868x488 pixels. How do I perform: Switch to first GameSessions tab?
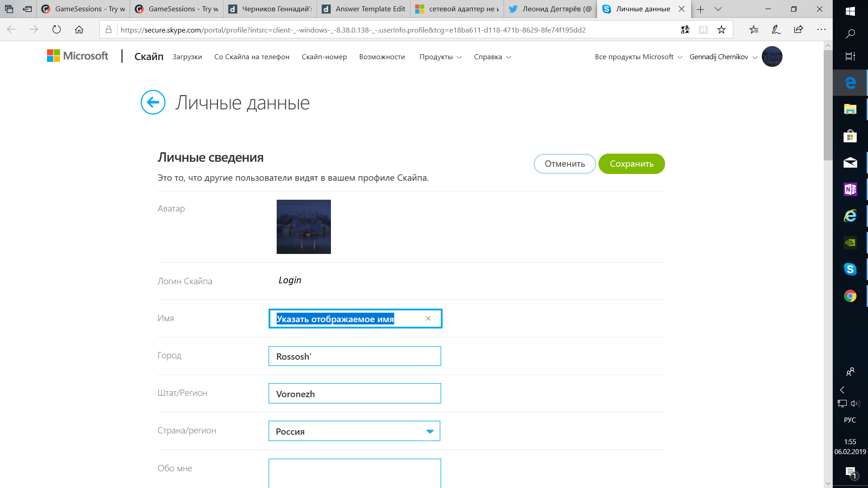tap(84, 9)
